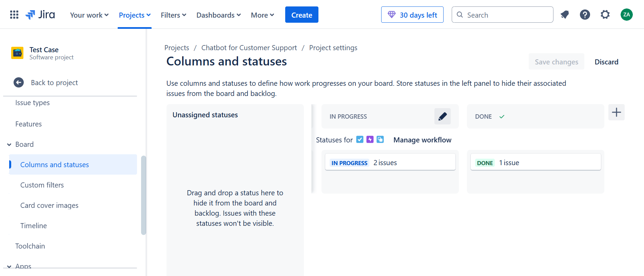Edit the IN PROGRESS column name
This screenshot has width=644, height=276.
[x=443, y=116]
